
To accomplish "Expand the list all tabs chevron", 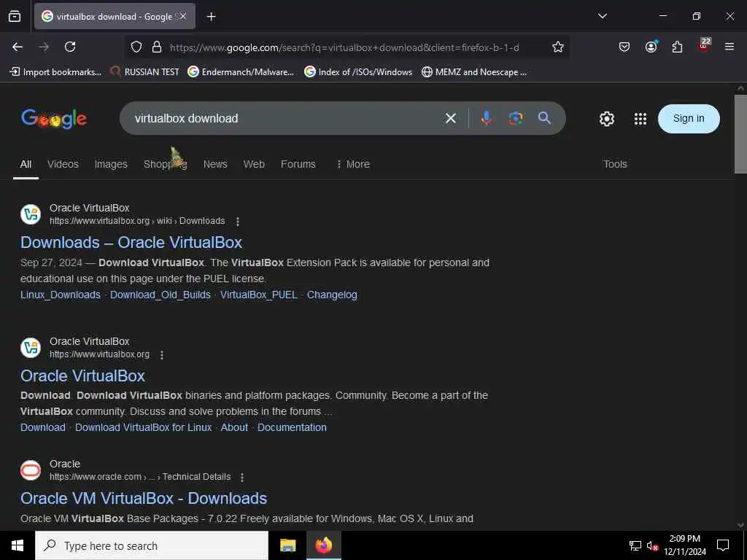I will [602, 16].
